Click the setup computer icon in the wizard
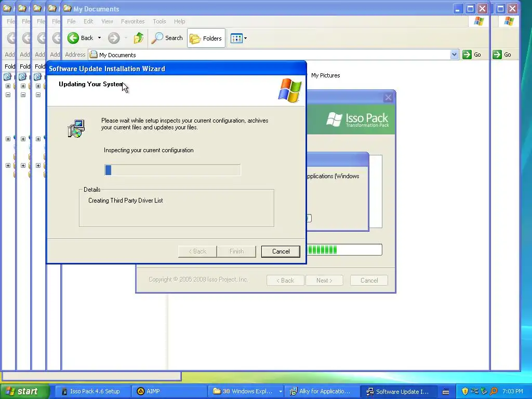The height and width of the screenshot is (399, 532). (x=76, y=128)
